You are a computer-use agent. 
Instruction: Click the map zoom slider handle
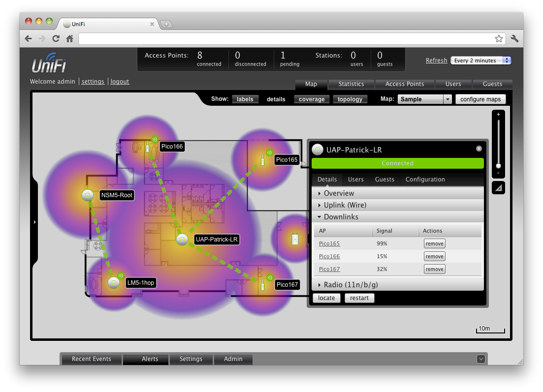coord(498,166)
